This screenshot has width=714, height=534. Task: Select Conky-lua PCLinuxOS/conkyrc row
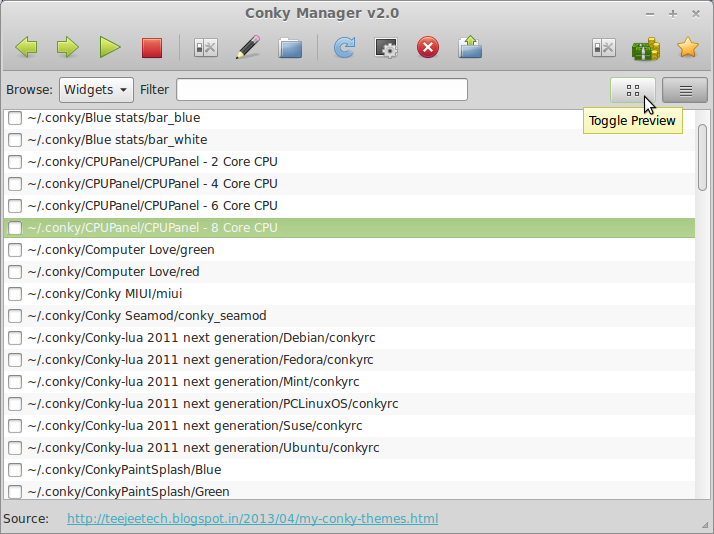(x=349, y=404)
